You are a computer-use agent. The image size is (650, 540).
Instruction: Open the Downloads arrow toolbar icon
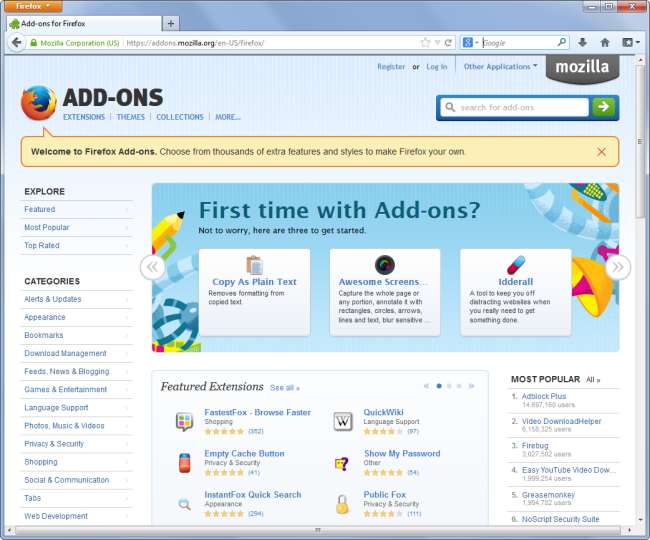582,42
